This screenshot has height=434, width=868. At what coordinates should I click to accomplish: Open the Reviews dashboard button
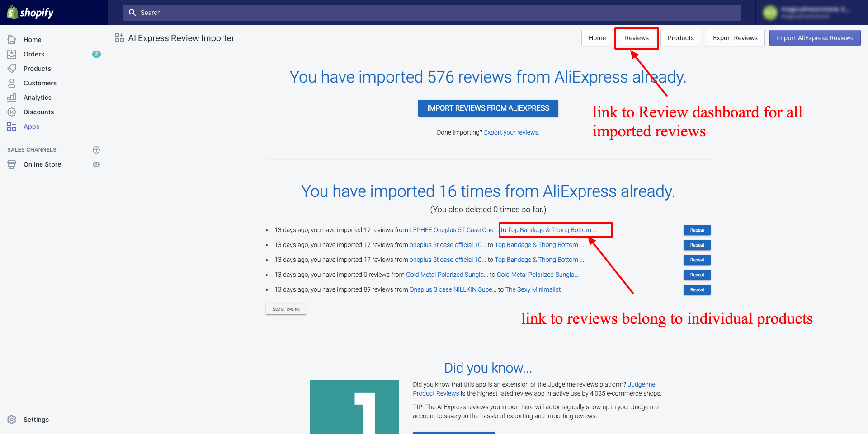pos(637,38)
